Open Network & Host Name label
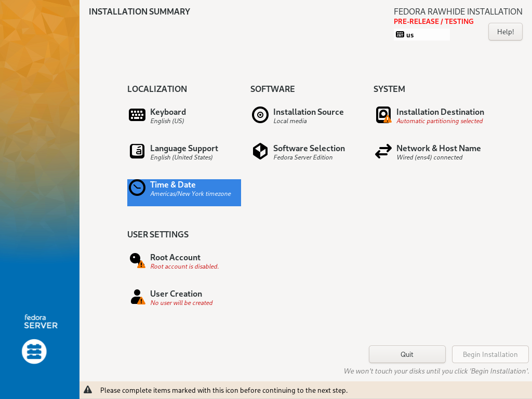The height and width of the screenshot is (399, 532). pyautogui.click(x=438, y=148)
